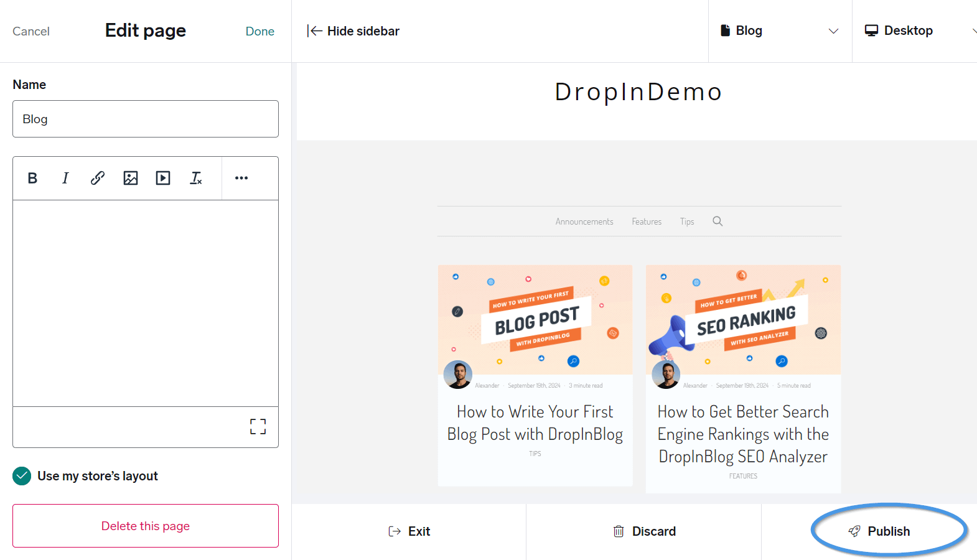977x560 pixels.
Task: Toggle italic formatting in the editor toolbar
Action: tap(65, 178)
